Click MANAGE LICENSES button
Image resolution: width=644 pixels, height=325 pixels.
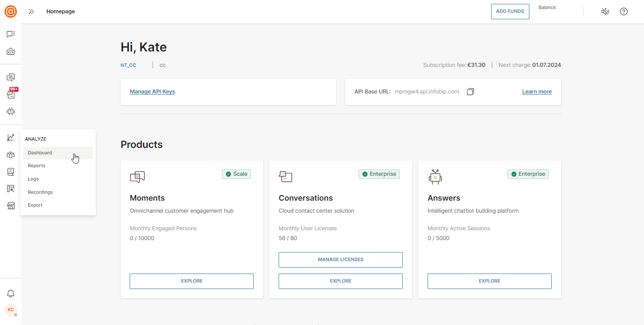(340, 260)
